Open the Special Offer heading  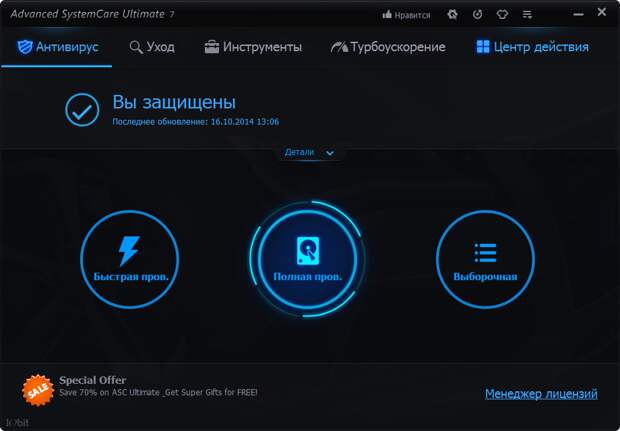click(93, 380)
